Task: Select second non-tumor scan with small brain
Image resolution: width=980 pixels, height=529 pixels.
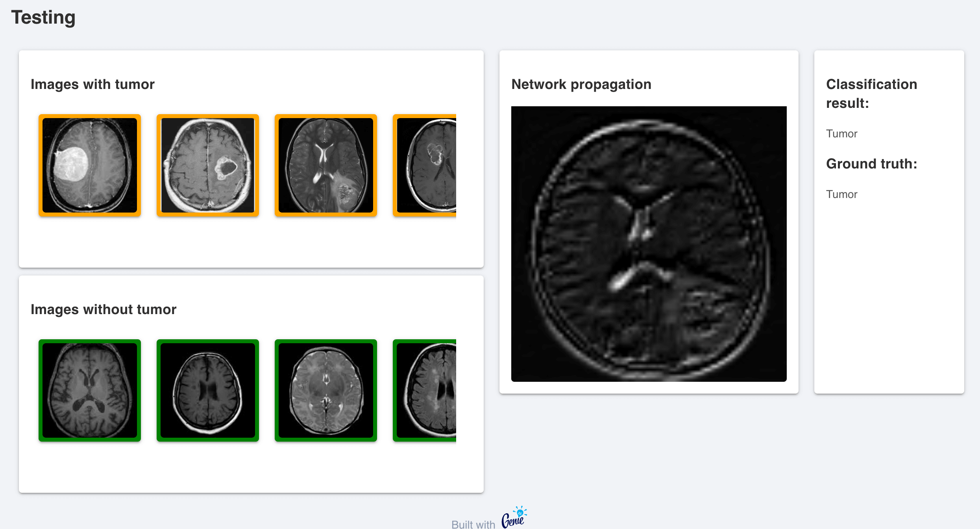Action: pos(208,390)
